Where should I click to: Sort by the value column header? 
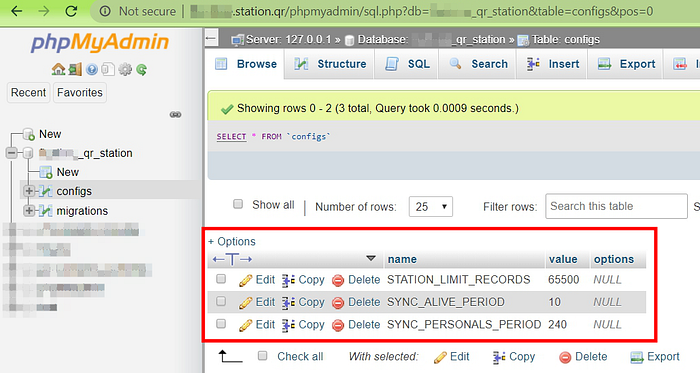(x=563, y=259)
